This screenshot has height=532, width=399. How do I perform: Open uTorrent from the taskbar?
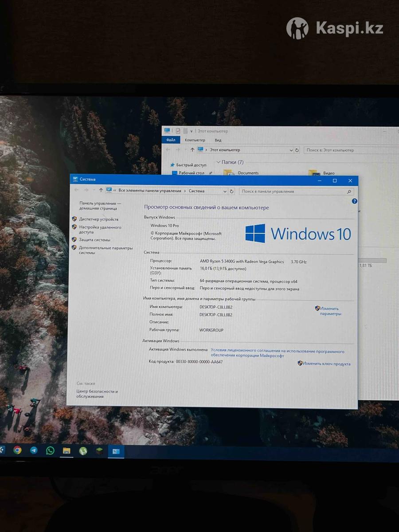point(83,451)
